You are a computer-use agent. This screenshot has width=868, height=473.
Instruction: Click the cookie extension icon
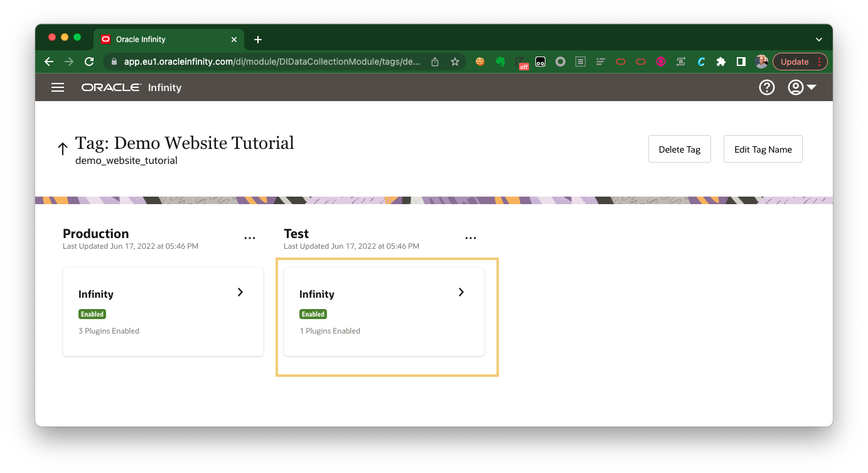480,62
